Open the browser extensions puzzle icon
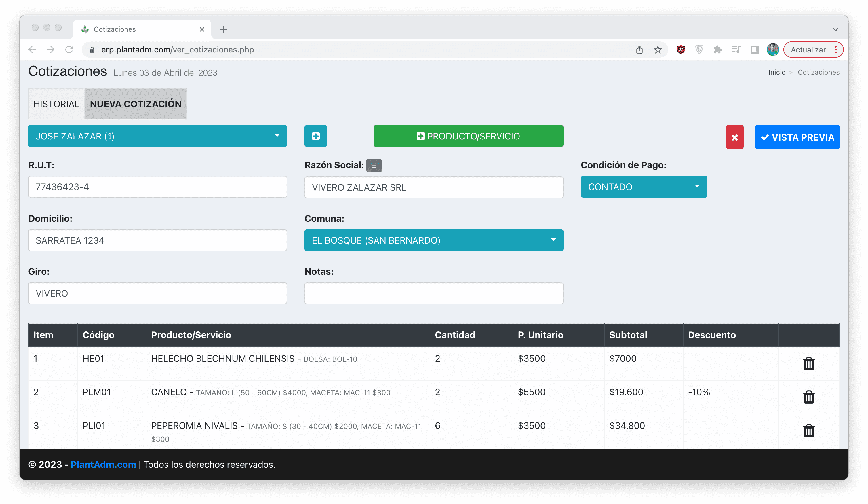The image size is (868, 504). point(717,50)
